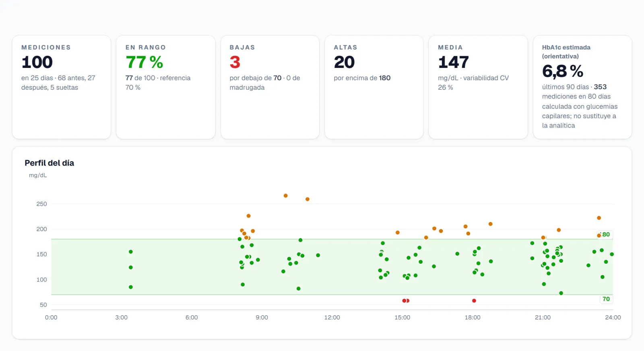Click the MEDICIONES card heading
Image resolution: width=644 pixels, height=351 pixels.
tap(46, 47)
